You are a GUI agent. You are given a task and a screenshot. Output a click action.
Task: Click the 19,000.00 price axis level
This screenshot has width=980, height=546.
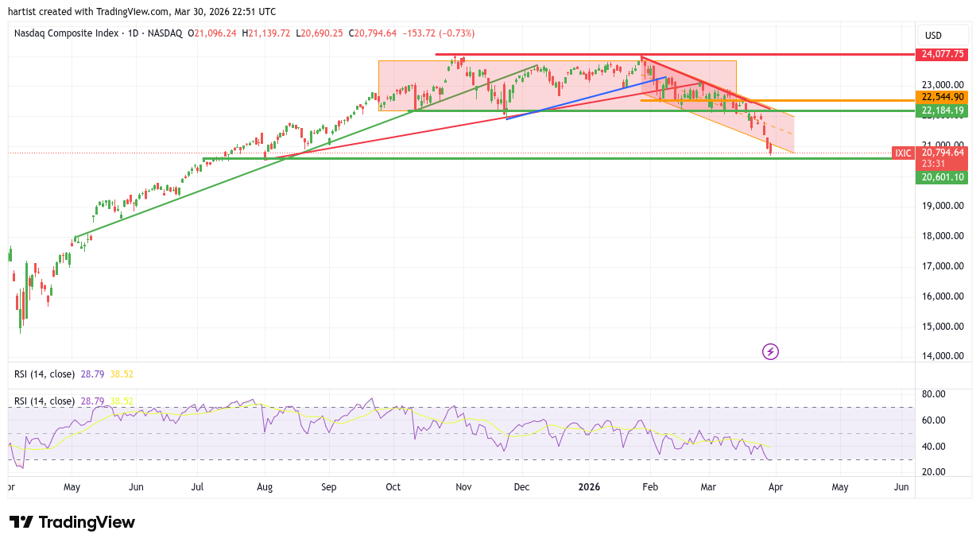pyautogui.click(x=942, y=206)
